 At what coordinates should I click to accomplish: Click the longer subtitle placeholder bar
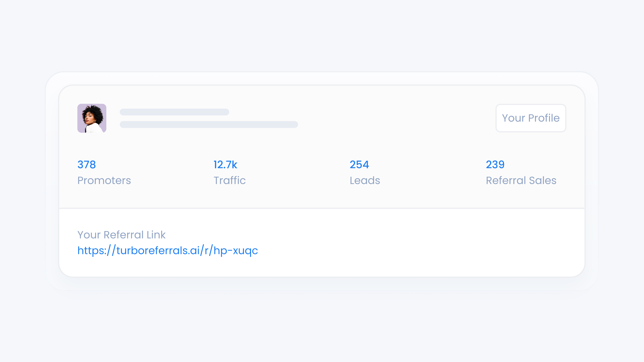(209, 124)
